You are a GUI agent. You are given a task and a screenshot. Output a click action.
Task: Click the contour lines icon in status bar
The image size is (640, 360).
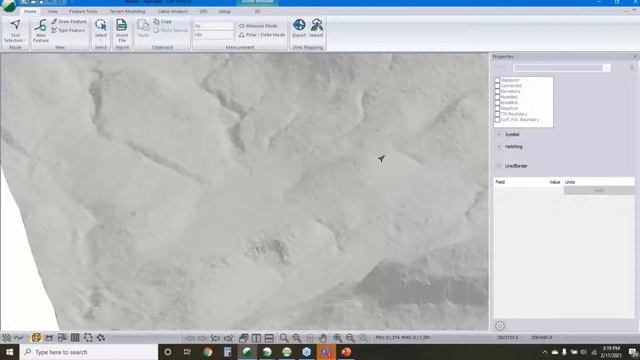[x=7, y=338]
